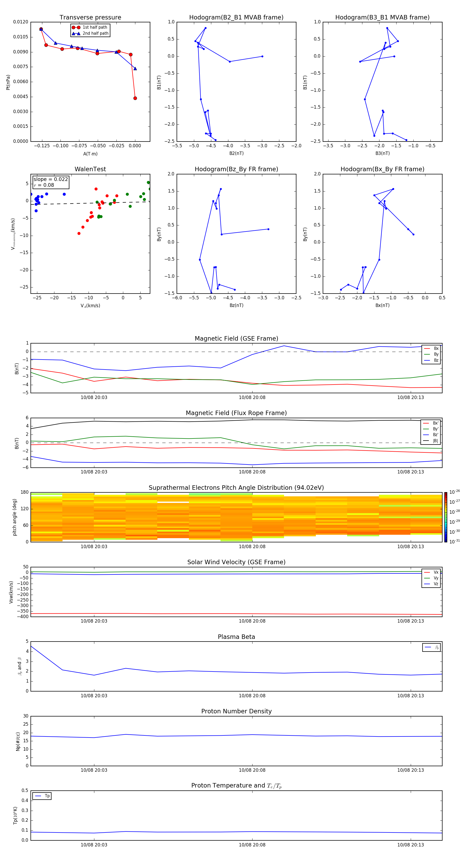Click the Hodogram(Bz_By FR frame) title
The image size is (473, 868).
pyautogui.click(x=236, y=169)
